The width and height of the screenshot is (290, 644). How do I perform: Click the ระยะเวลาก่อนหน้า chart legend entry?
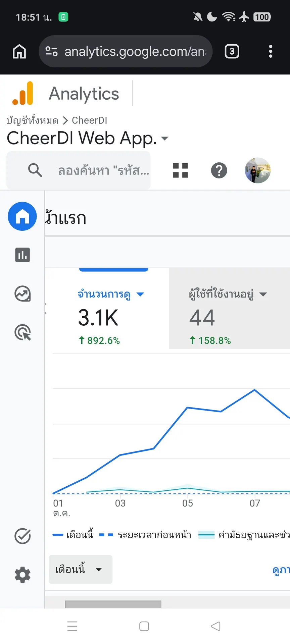146,535
